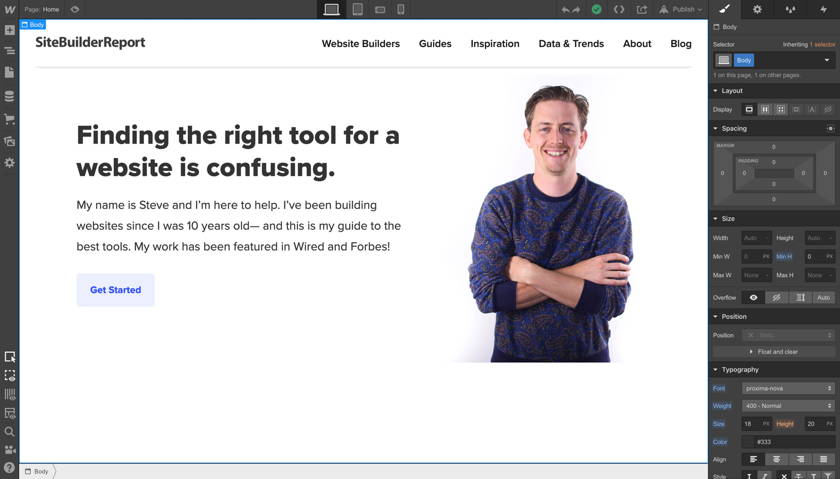Collapse the Layout section

pos(732,91)
